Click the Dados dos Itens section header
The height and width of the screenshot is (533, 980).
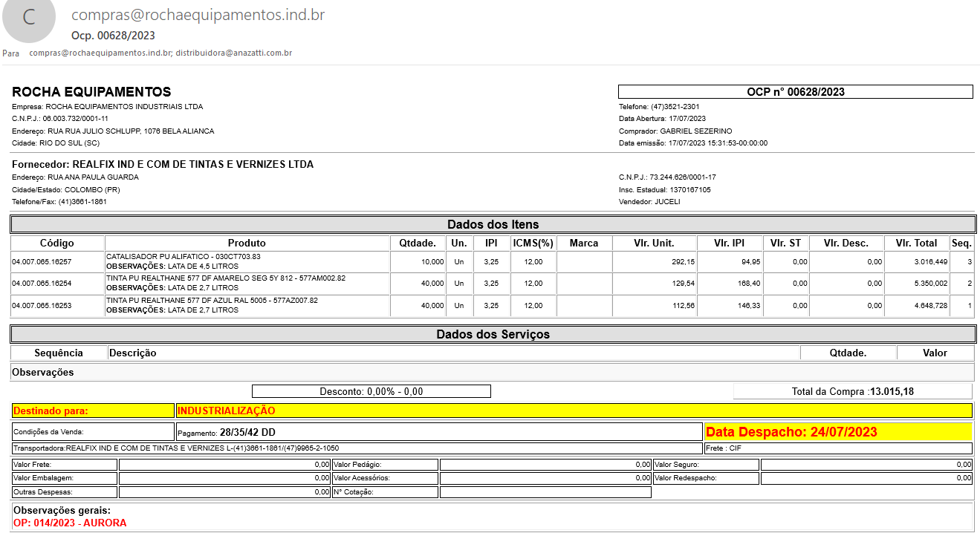[x=493, y=224]
